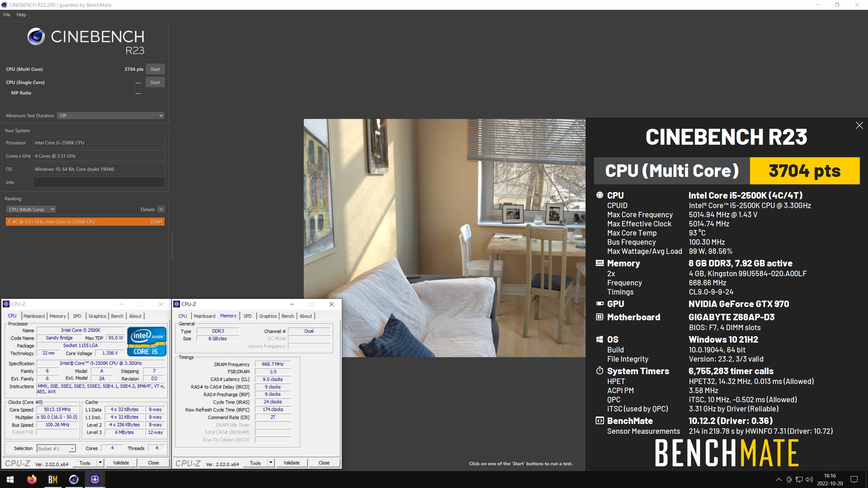Click the BenchMate CPU chip icon

pos(599,195)
